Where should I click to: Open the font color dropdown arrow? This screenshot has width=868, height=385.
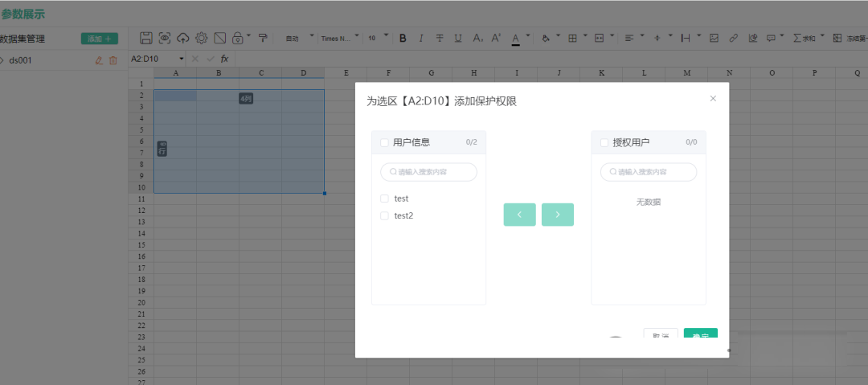[x=528, y=36]
